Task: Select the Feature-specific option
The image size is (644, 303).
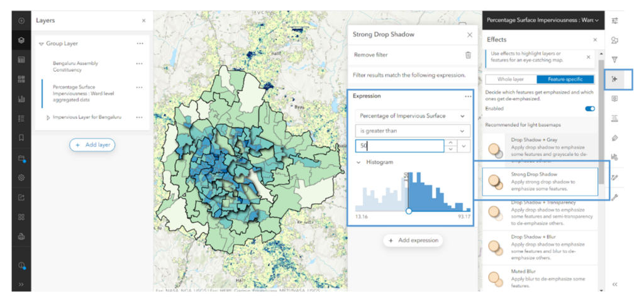Action: [564, 79]
